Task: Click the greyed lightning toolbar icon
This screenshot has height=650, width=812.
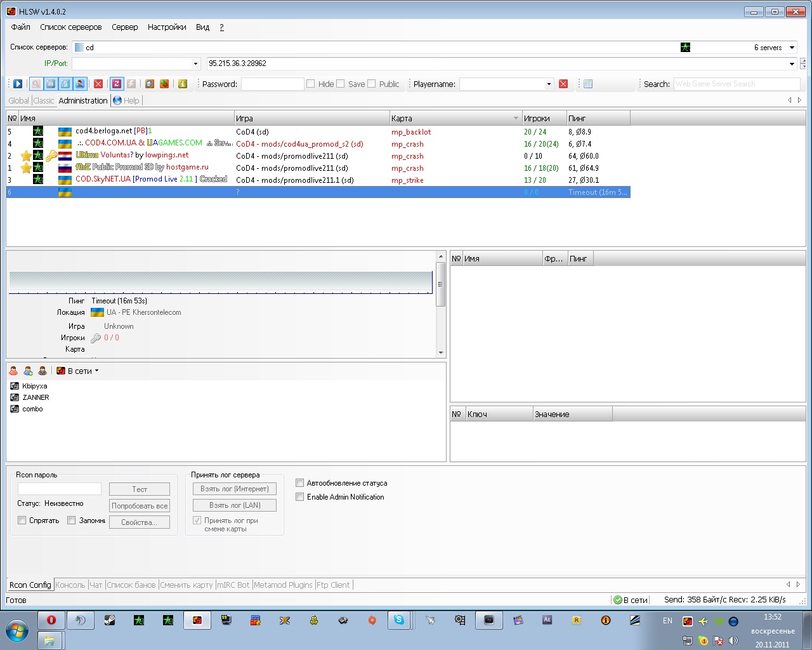Action: (x=131, y=84)
